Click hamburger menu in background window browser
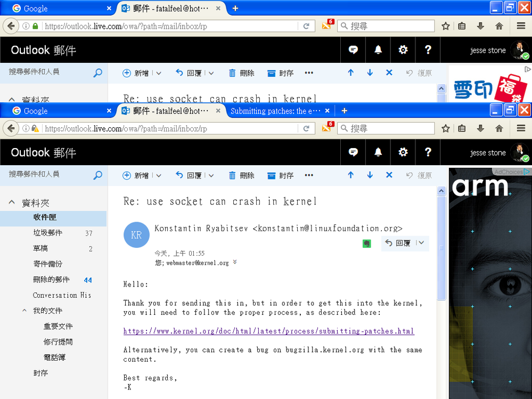This screenshot has height=399, width=532. (x=521, y=26)
